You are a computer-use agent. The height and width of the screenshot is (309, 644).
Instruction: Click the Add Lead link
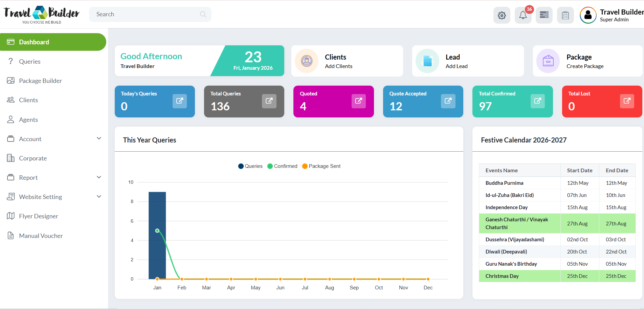coord(457,66)
